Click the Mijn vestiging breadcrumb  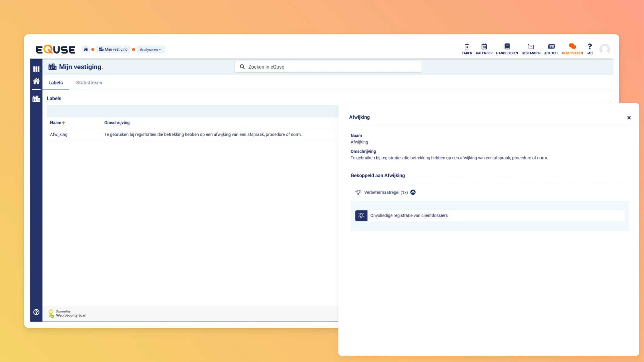click(x=113, y=50)
